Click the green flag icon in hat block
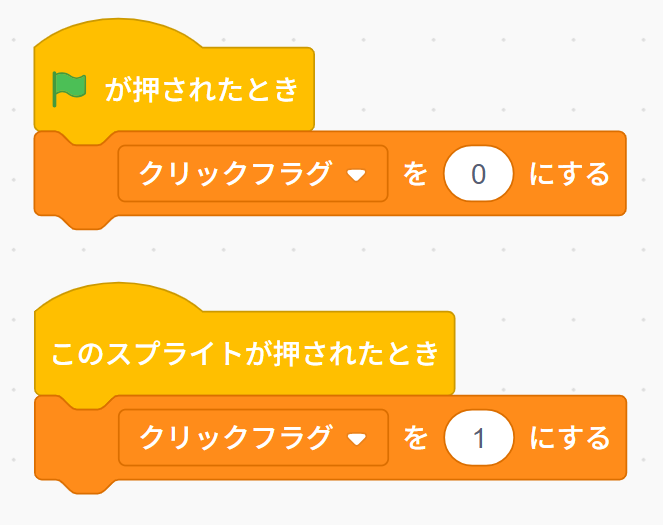This screenshot has width=663, height=525. tap(69, 89)
